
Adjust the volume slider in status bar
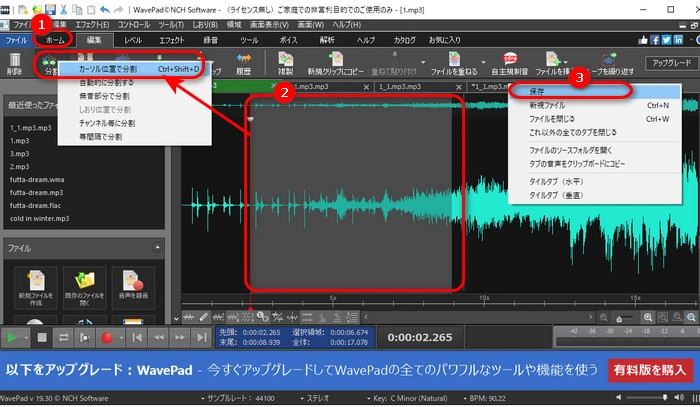[x=647, y=397]
